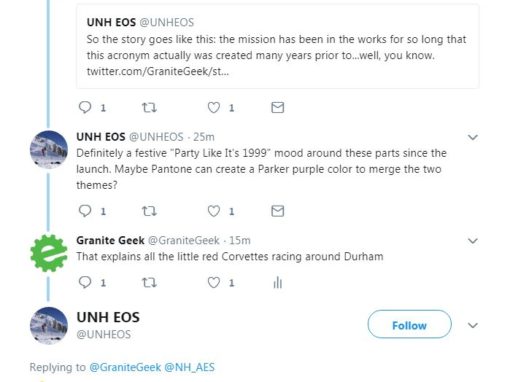The height and width of the screenshot is (382, 510).
Task: Open the @GraniteGeek mention link
Action: 125,367
